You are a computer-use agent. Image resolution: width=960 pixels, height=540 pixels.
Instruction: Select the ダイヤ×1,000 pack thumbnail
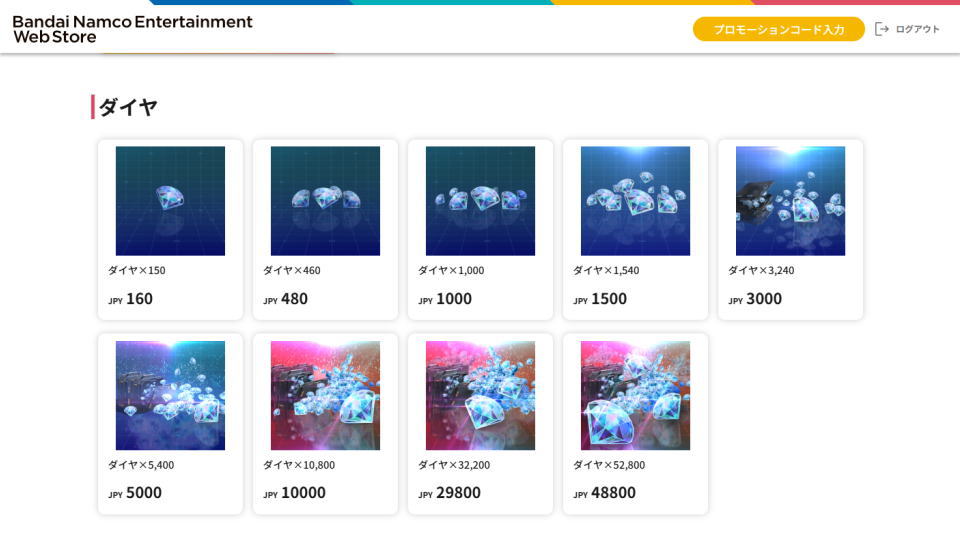pos(480,201)
